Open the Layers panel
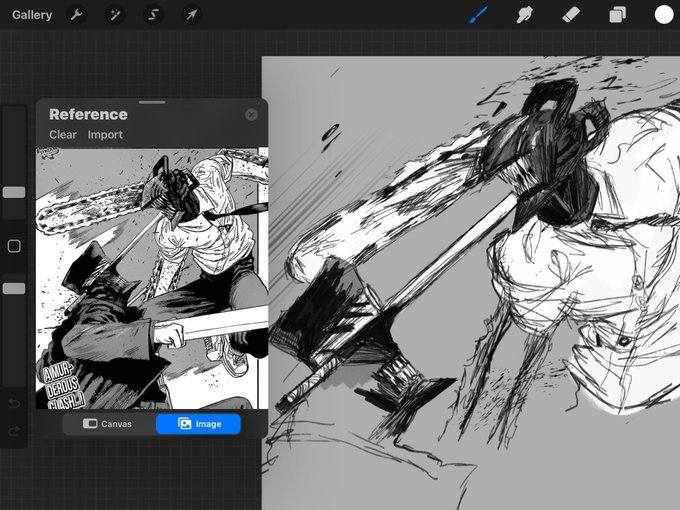The height and width of the screenshot is (510, 680). coord(617,15)
